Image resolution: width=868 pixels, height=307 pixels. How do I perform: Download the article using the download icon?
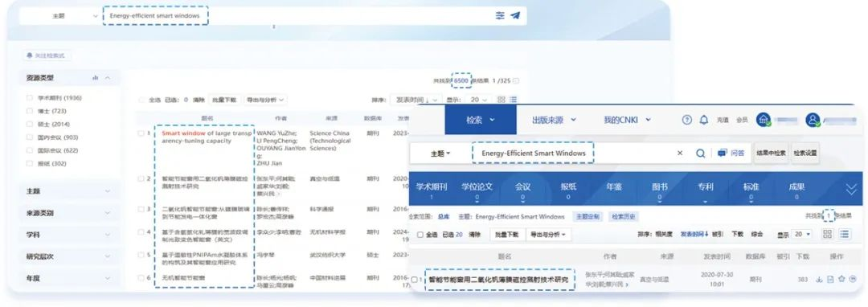point(819,279)
